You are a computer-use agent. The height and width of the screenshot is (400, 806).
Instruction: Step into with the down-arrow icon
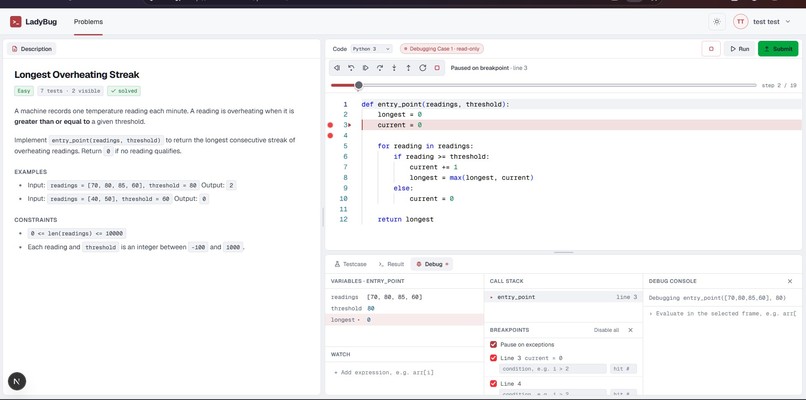click(x=394, y=68)
